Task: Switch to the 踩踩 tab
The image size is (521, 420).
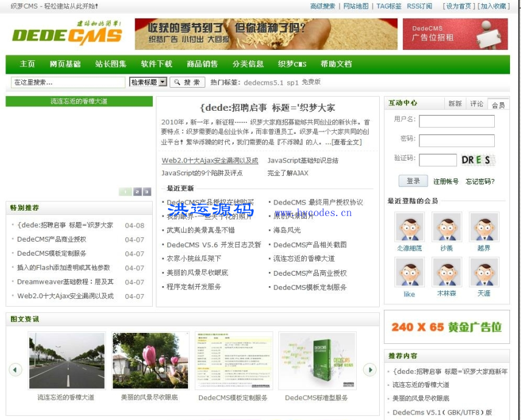Action: 456,102
